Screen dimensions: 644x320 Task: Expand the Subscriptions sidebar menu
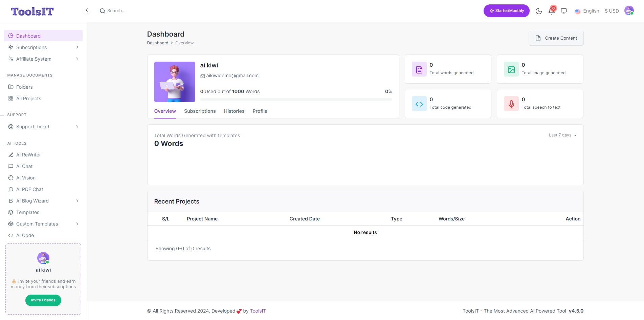tap(43, 47)
